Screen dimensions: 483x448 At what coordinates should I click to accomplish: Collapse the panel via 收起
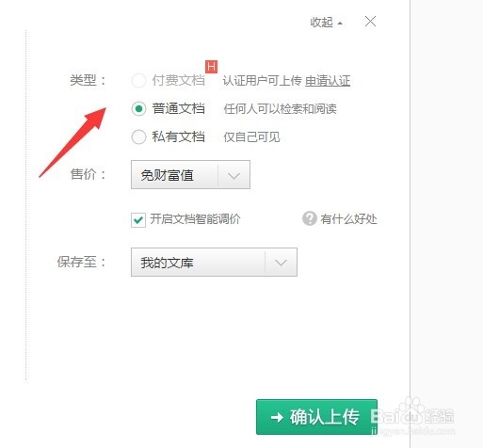[321, 23]
